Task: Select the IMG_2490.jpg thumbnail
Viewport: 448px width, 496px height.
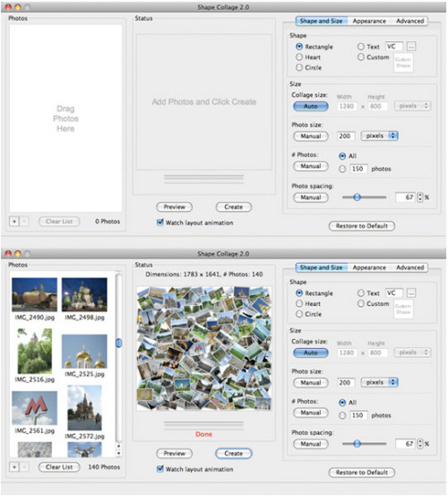Action: coord(34,294)
